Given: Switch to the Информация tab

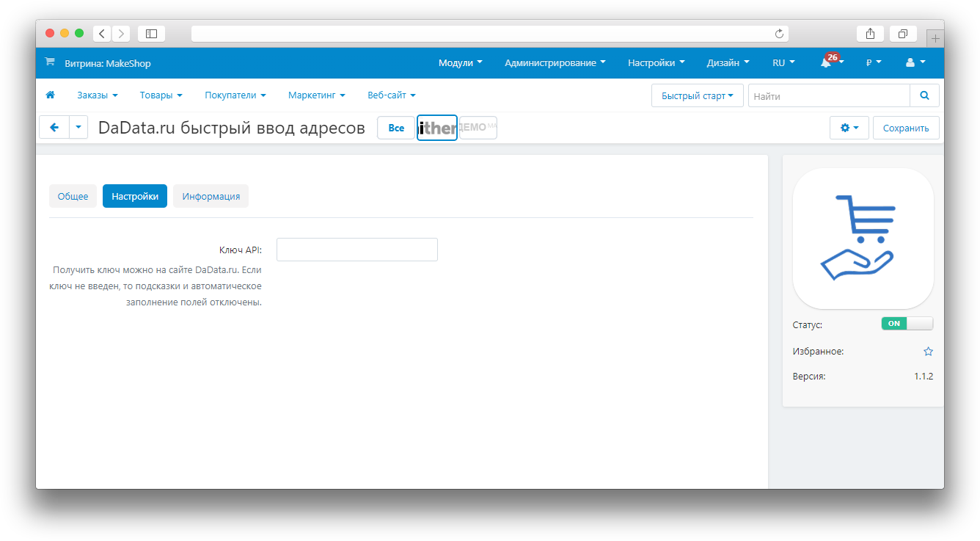Looking at the screenshot, I should pyautogui.click(x=211, y=196).
